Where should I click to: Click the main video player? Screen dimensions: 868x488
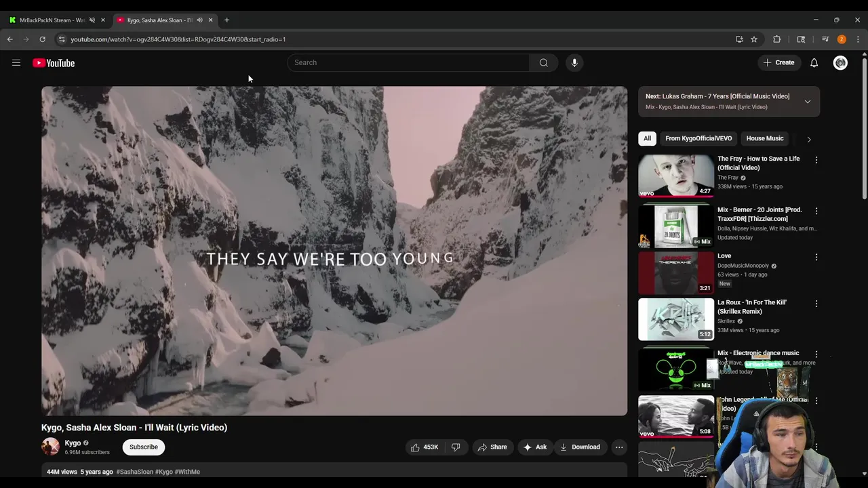coord(334,251)
